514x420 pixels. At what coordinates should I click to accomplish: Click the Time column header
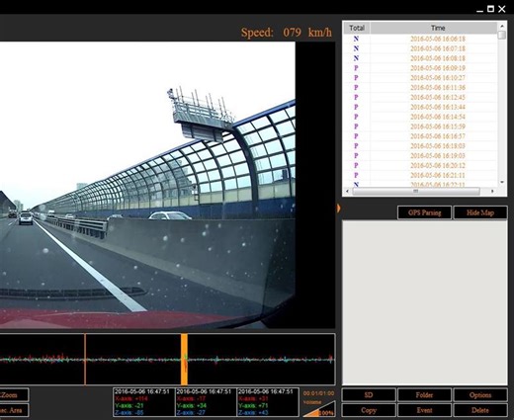click(438, 28)
